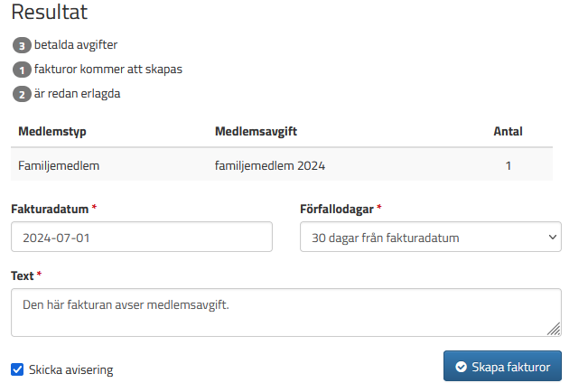
Task: Click the Medlemstyp column header
Action: (52, 131)
